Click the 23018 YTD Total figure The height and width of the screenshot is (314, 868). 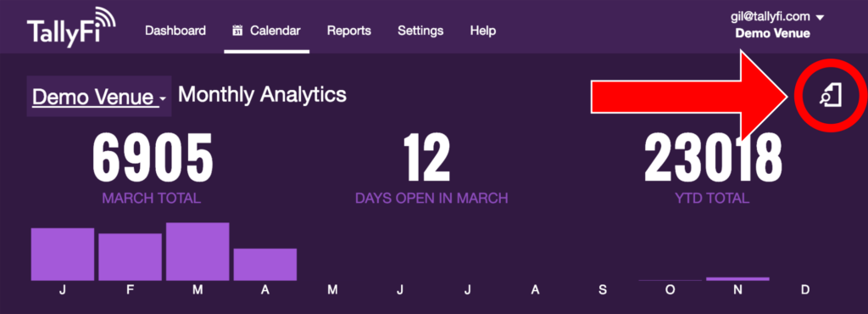click(x=713, y=158)
